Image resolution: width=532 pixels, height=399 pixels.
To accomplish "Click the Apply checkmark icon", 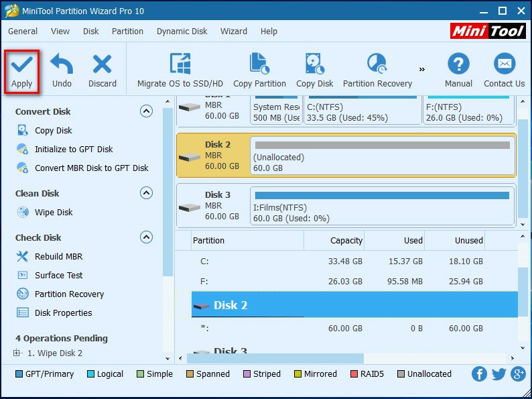I will 21,64.
